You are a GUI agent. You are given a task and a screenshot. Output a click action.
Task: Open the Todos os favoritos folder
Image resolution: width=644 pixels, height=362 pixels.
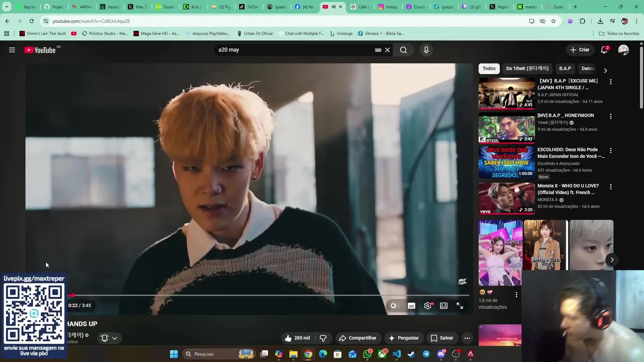[619, 34]
